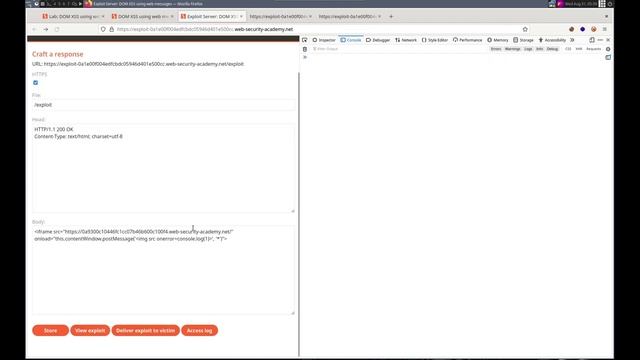Close the developer tools panel
This screenshot has width=640, height=360.
coord(608,40)
